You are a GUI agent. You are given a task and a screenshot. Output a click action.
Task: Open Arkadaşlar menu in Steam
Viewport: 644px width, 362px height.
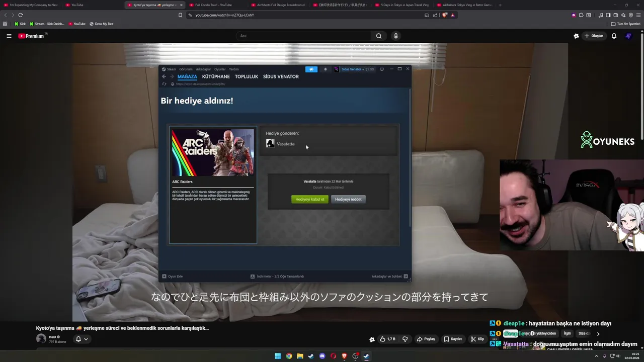pos(203,69)
